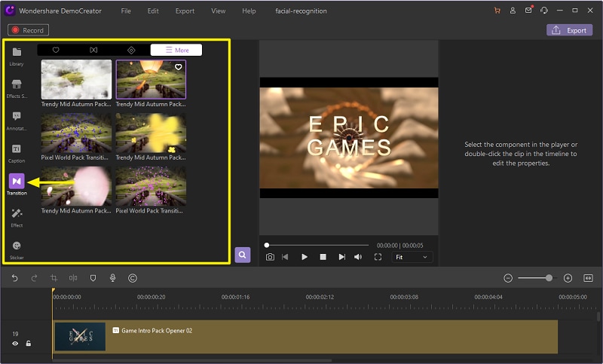Select the yellow flower Trendy Mid Autumn thumbnail
This screenshot has height=364, width=603.
click(151, 133)
